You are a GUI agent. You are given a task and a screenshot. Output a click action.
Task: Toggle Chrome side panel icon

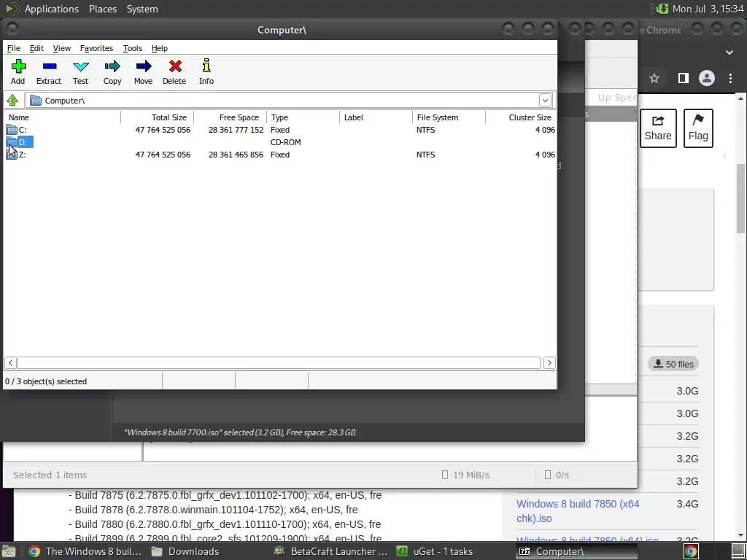[683, 78]
